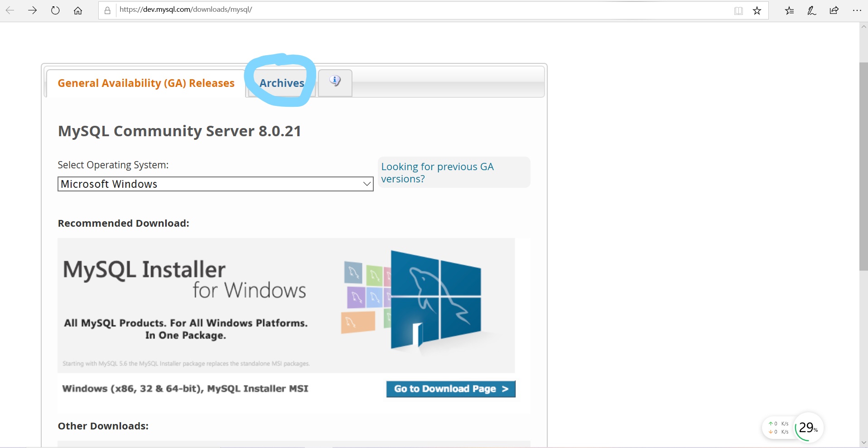Image resolution: width=868 pixels, height=448 pixels.
Task: Go to the browser home page
Action: (x=78, y=10)
